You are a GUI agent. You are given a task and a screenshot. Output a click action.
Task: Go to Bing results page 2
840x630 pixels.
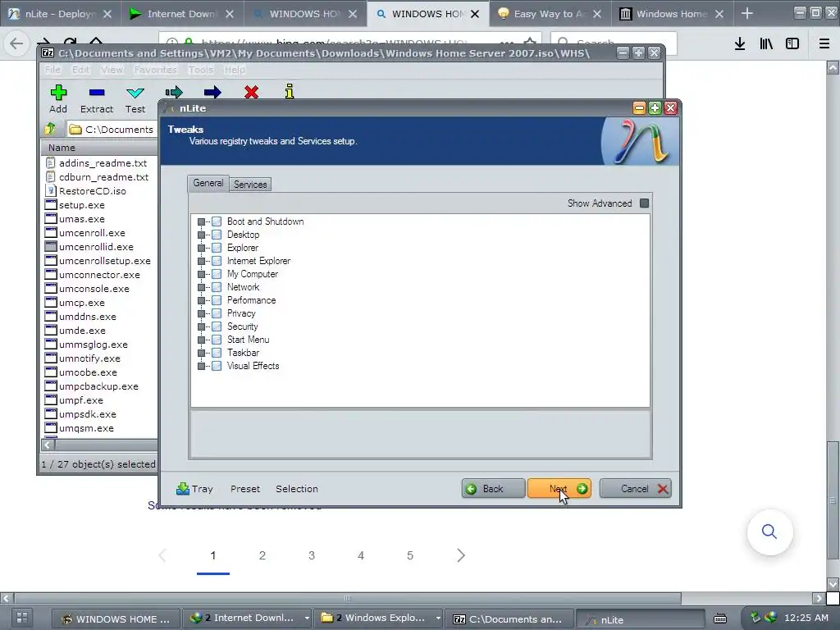(262, 555)
